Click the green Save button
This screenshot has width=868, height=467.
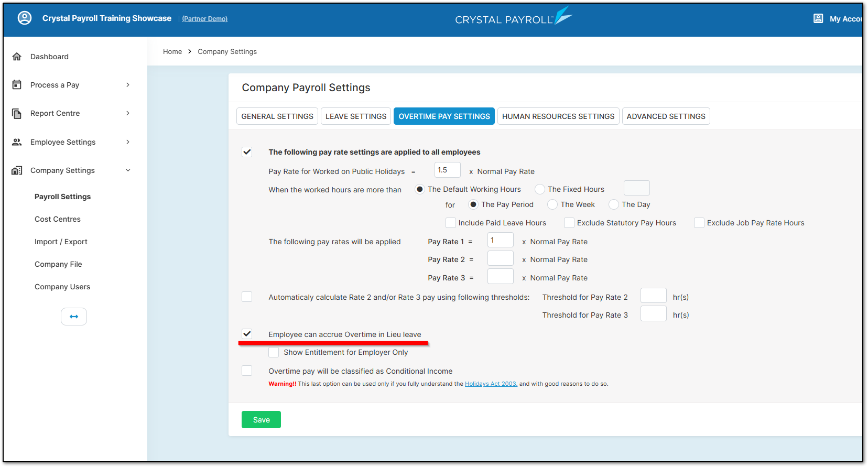coord(261,420)
